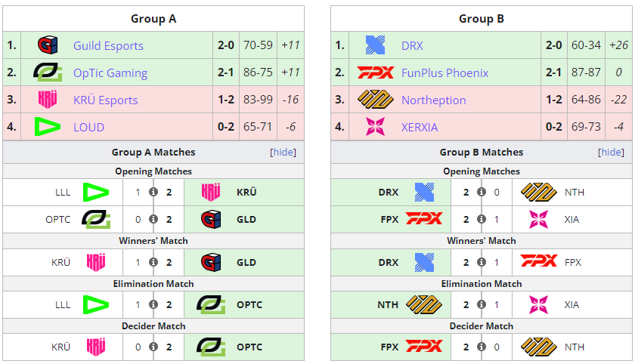The height and width of the screenshot is (364, 635).
Task: Hide the Group B Matches section
Action: pyautogui.click(x=611, y=152)
